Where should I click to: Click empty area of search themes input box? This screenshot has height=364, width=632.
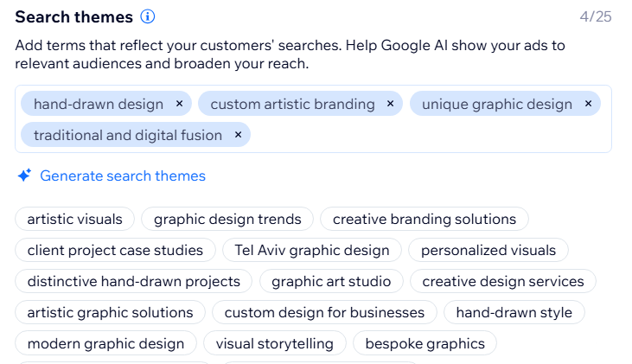click(432, 135)
